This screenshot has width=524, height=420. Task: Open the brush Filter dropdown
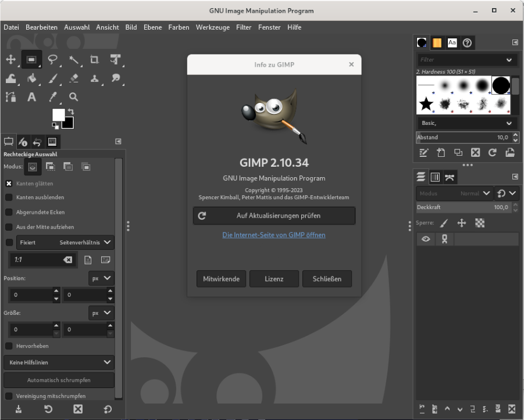pyautogui.click(x=509, y=60)
